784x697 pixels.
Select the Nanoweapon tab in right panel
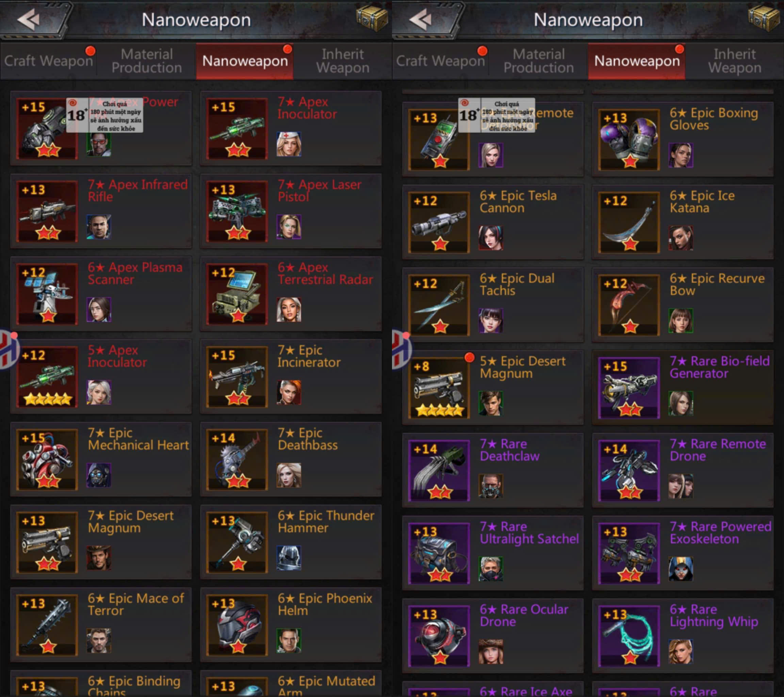coord(637,61)
